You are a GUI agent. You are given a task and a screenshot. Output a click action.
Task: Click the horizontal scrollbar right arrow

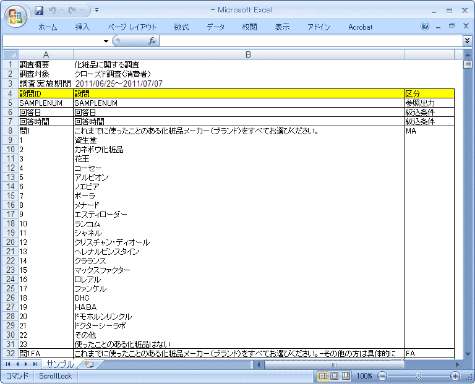(457, 364)
